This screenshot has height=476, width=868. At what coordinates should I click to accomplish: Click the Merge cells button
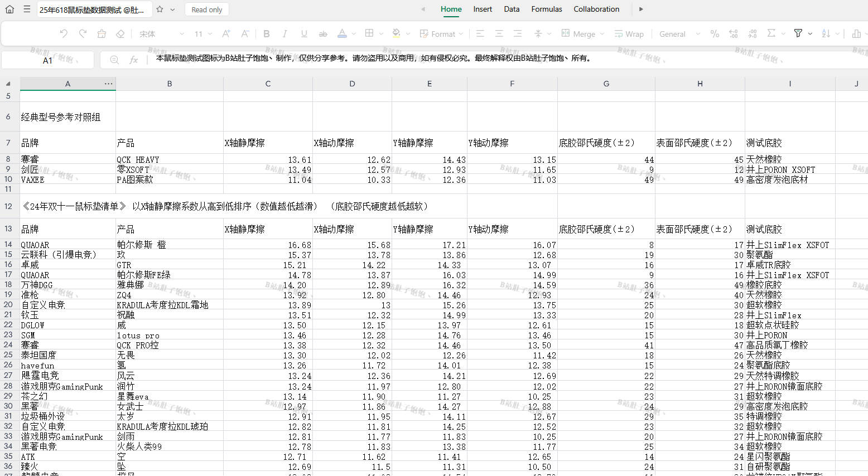(578, 34)
